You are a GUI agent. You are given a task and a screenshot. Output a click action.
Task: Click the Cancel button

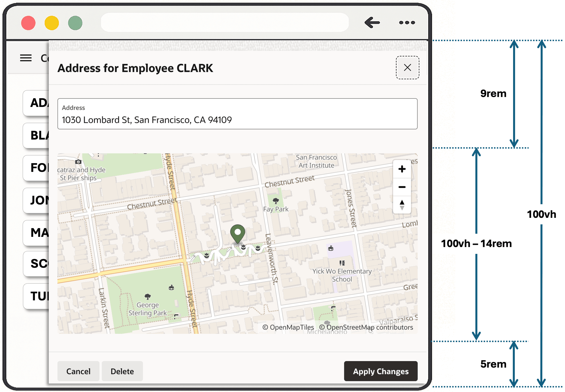tap(78, 371)
